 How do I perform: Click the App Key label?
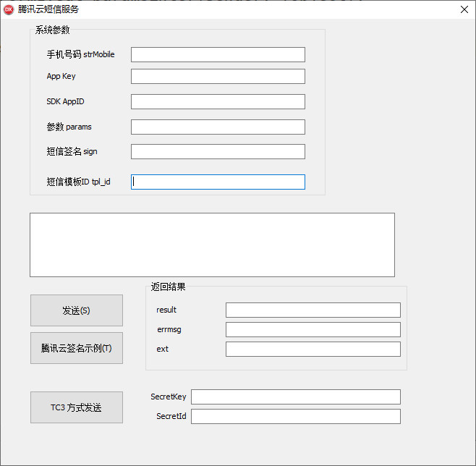click(61, 76)
